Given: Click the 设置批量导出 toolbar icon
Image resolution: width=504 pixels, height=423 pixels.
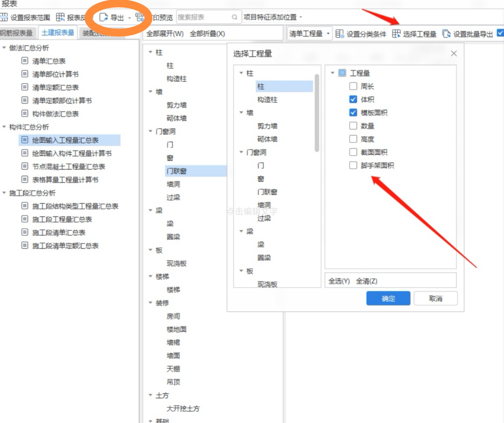Looking at the screenshot, I should (446, 34).
